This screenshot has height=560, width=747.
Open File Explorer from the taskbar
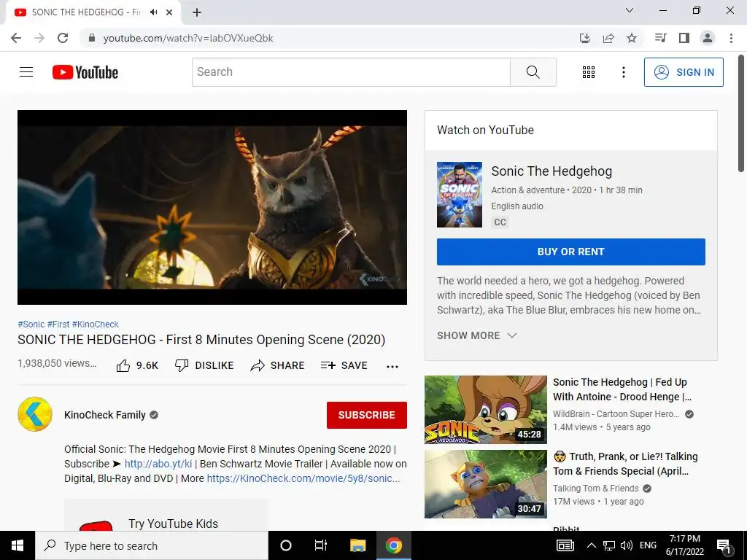pyautogui.click(x=357, y=545)
